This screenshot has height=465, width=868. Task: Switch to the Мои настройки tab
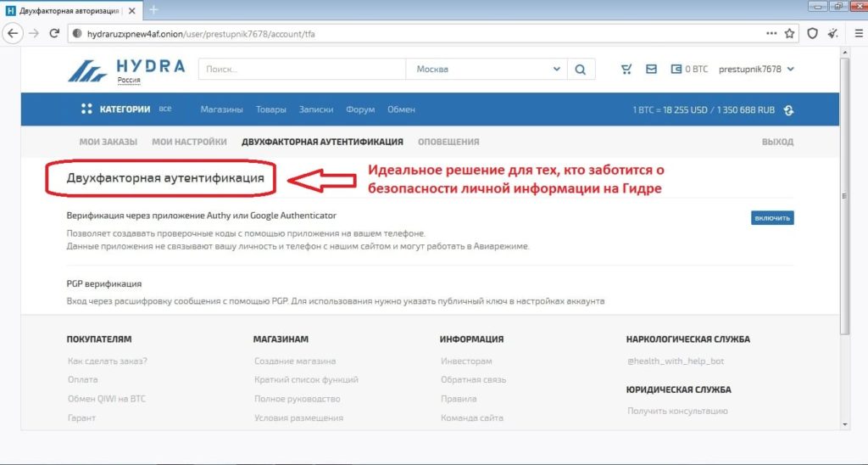coord(189,142)
